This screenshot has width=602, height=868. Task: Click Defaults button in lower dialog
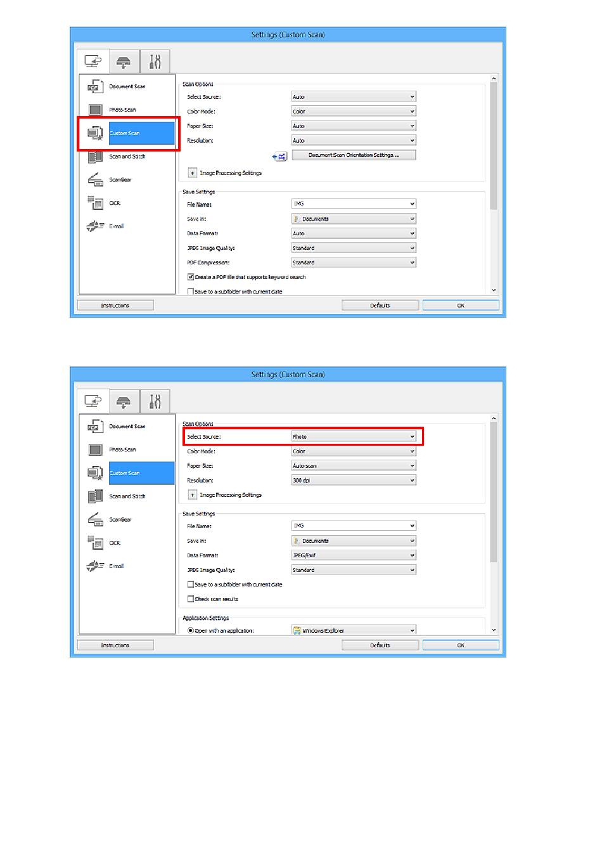(380, 645)
